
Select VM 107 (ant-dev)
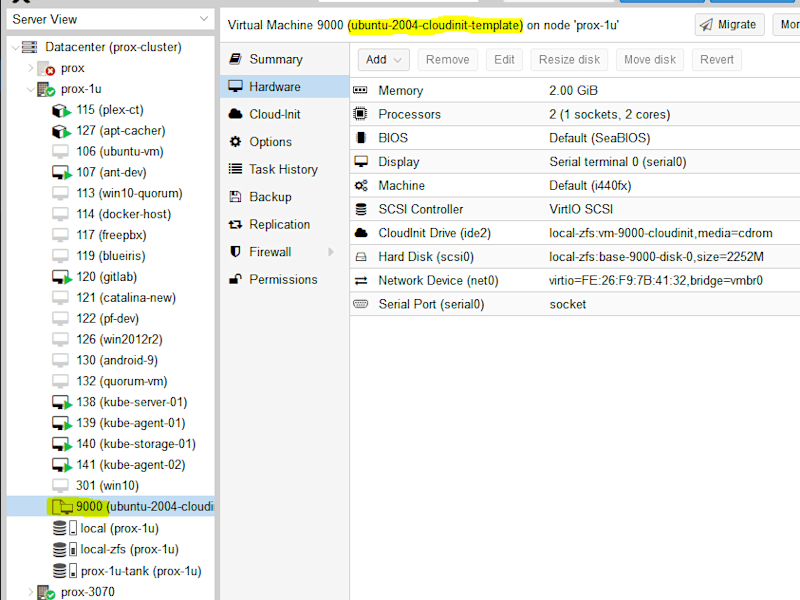111,172
